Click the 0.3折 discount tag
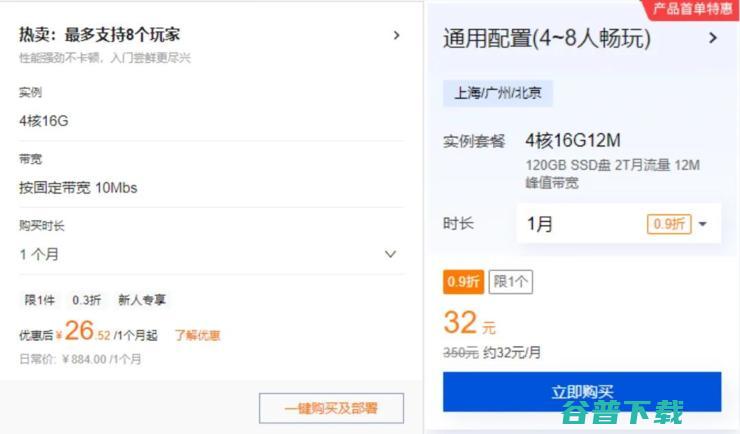740x434 pixels. point(86,300)
